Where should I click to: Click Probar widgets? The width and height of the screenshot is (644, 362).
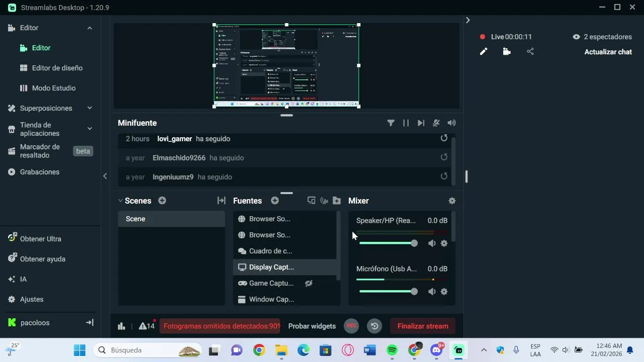[x=312, y=326]
